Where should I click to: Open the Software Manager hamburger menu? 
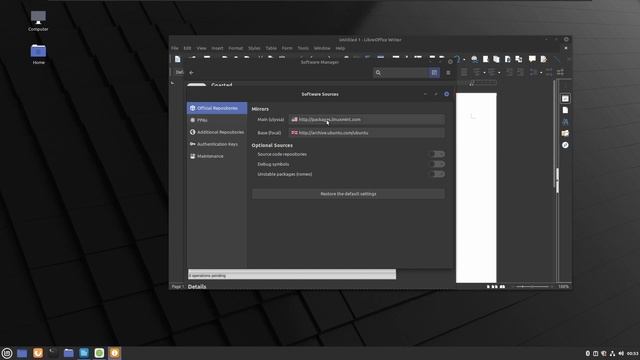[448, 73]
